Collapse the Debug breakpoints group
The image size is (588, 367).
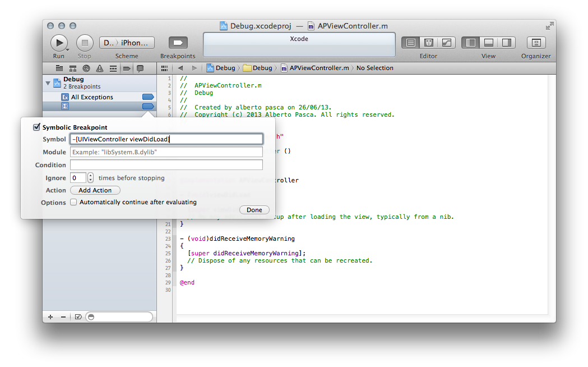pyautogui.click(x=48, y=83)
